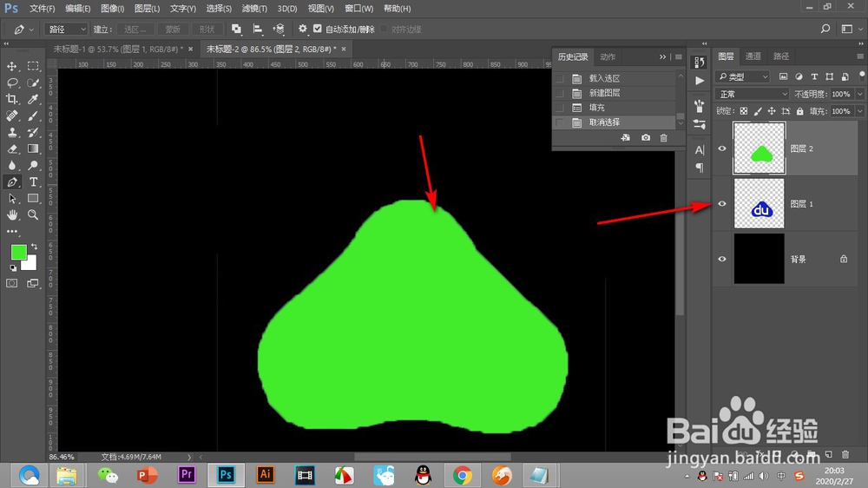868x488 pixels.
Task: Select the Zoom tool
Action: (33, 215)
